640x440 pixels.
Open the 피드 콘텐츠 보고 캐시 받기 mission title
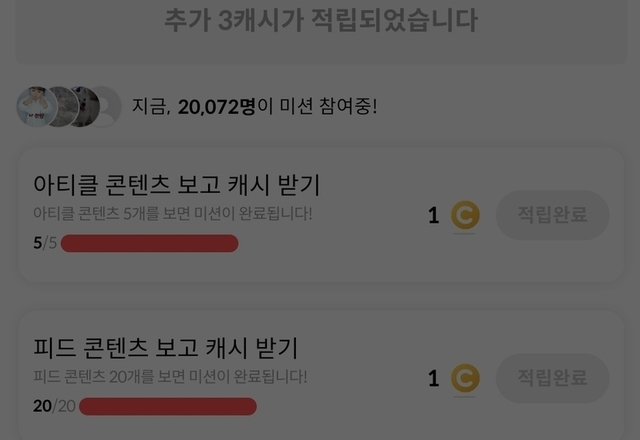pos(165,348)
